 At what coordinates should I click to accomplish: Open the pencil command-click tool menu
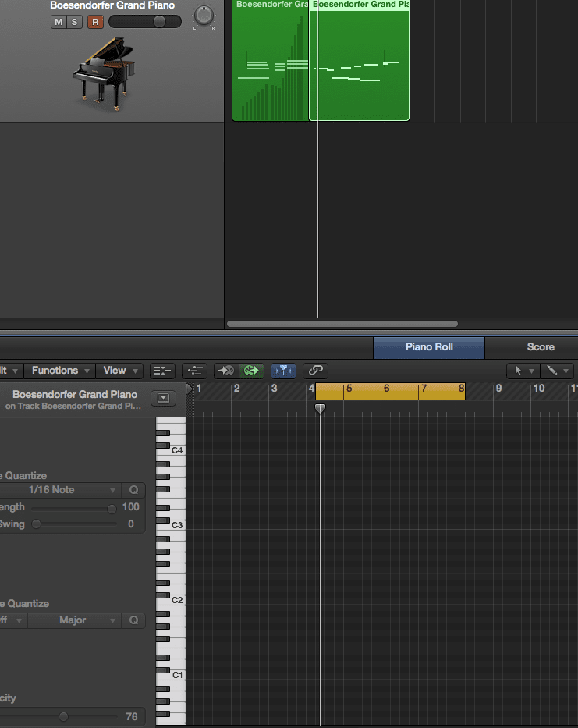coord(557,371)
